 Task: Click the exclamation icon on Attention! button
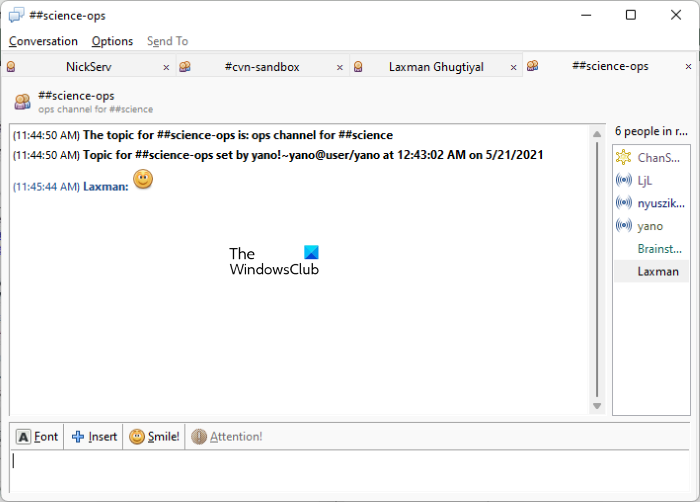click(199, 436)
